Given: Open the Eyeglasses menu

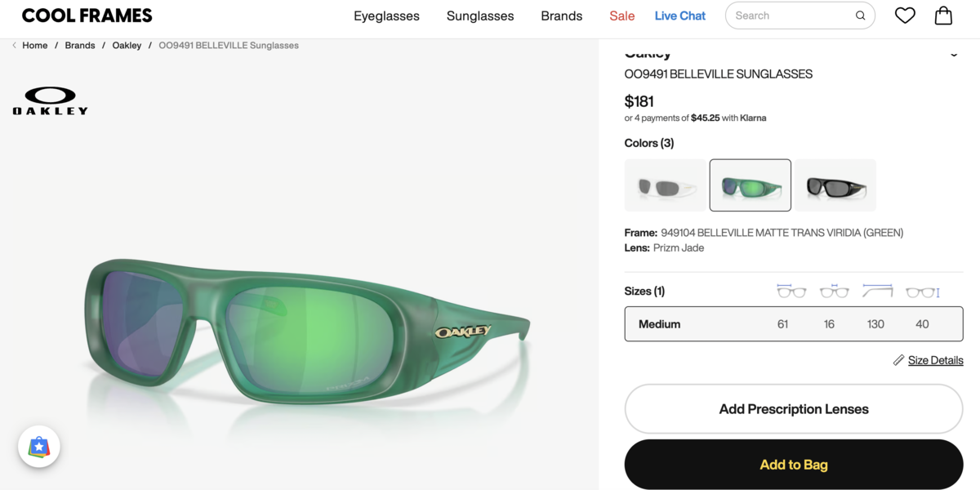Looking at the screenshot, I should tap(386, 16).
